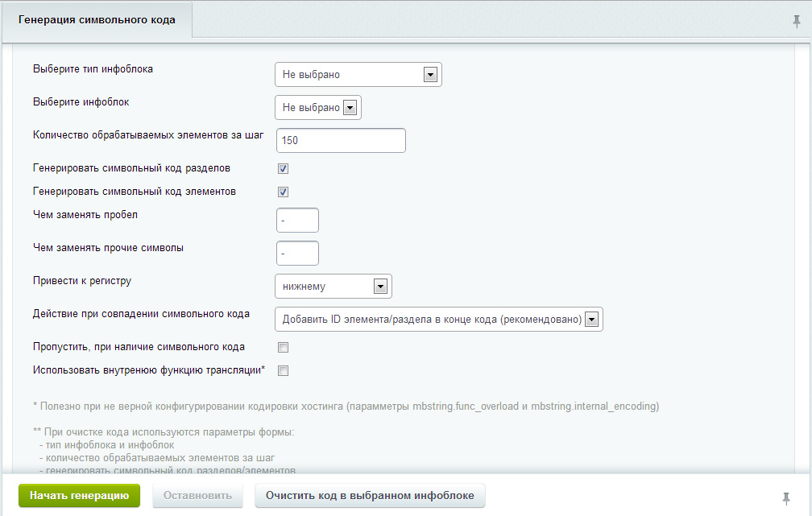Open the 'Выберите инфоблок' dropdown
The image size is (812, 516).
click(x=318, y=108)
